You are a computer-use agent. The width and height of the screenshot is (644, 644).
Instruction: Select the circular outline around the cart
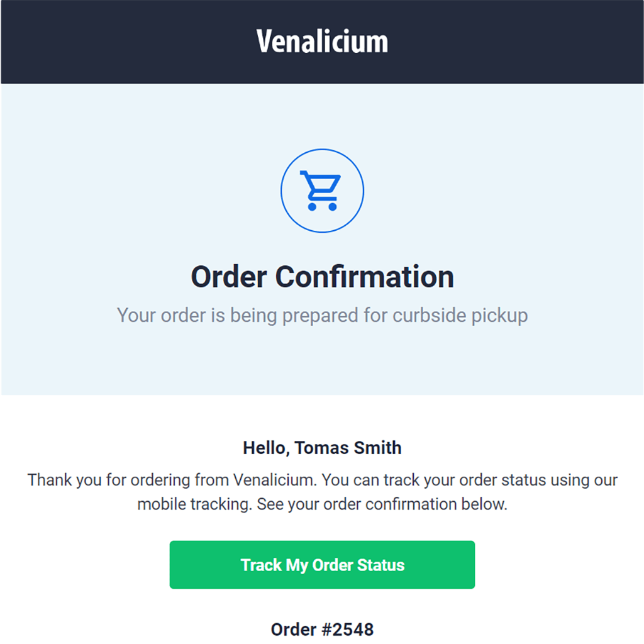point(322,191)
